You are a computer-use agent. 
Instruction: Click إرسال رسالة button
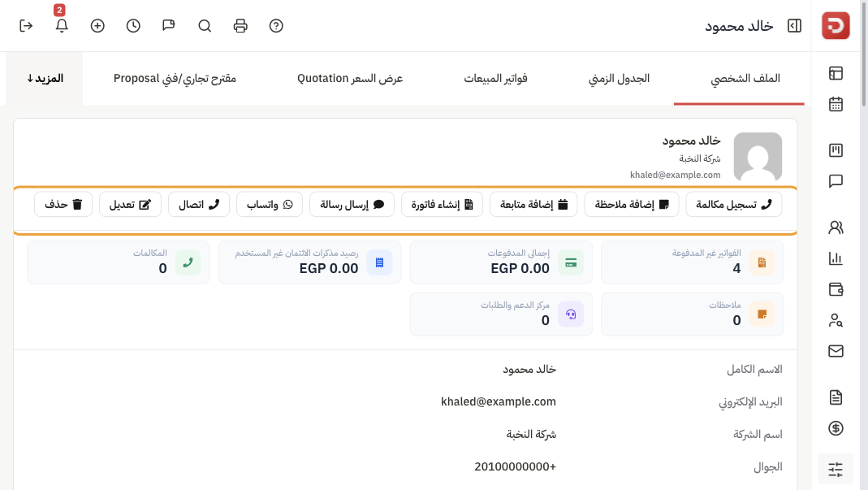click(352, 205)
